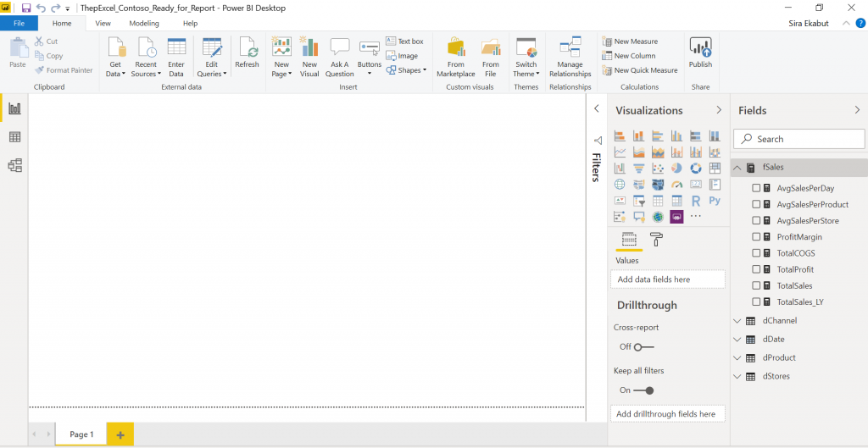
Task: Click the Publish button
Action: coord(700,53)
